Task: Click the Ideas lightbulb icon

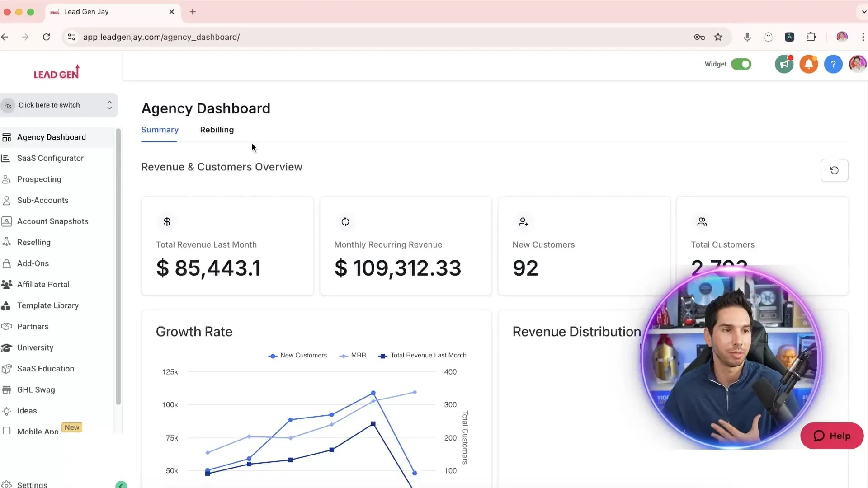Action: [6, 411]
